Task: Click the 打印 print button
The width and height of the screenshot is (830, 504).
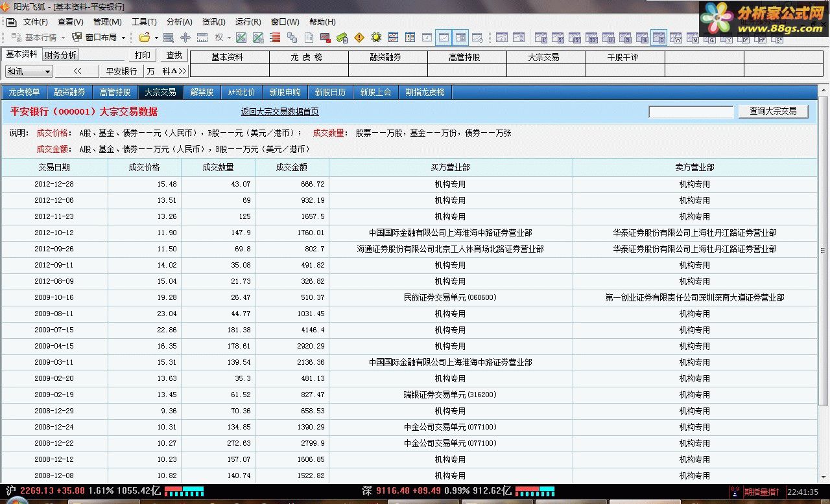Action: (x=143, y=55)
